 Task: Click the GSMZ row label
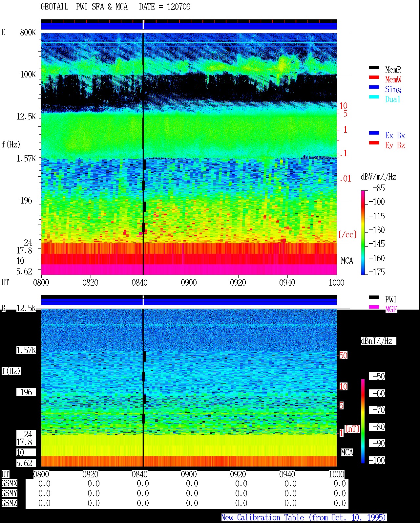click(9, 503)
